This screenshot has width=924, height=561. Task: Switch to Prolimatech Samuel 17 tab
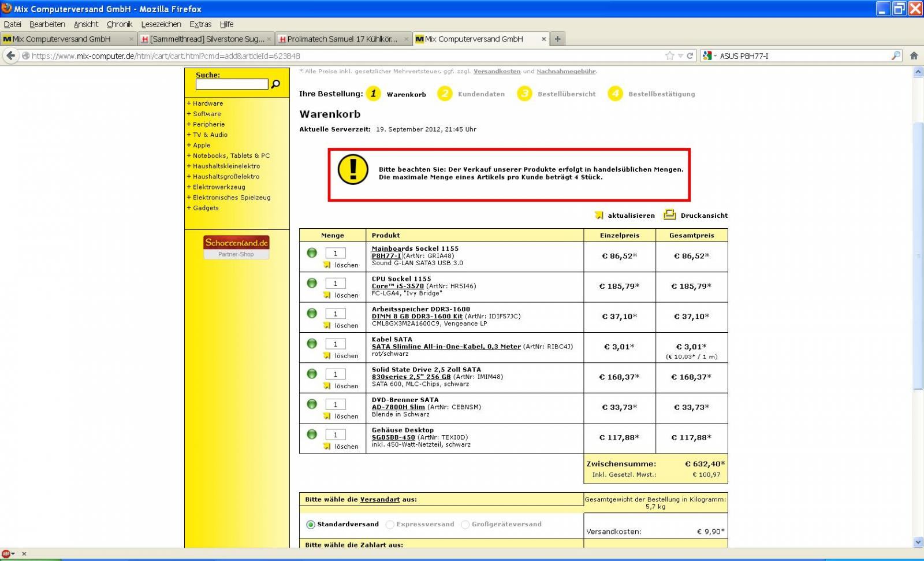343,39
